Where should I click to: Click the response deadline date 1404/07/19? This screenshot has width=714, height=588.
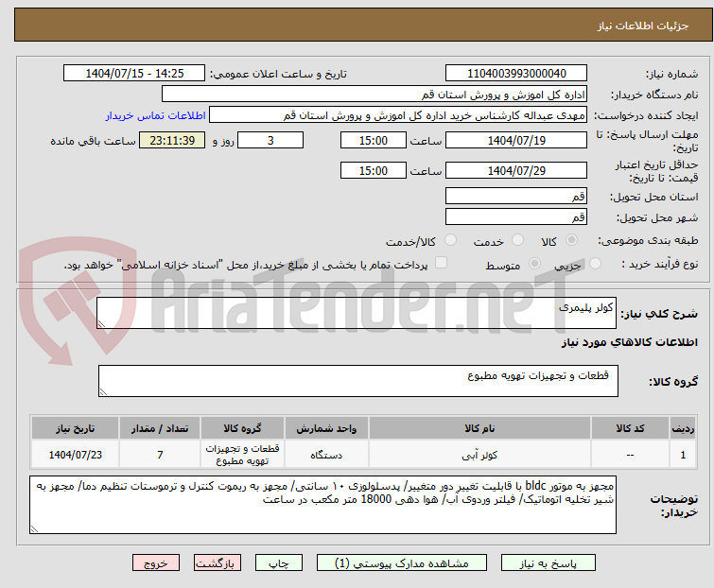[516, 140]
